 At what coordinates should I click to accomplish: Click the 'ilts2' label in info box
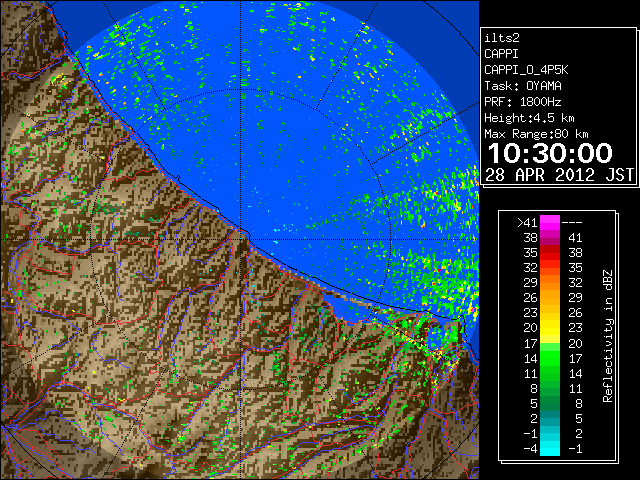point(502,38)
